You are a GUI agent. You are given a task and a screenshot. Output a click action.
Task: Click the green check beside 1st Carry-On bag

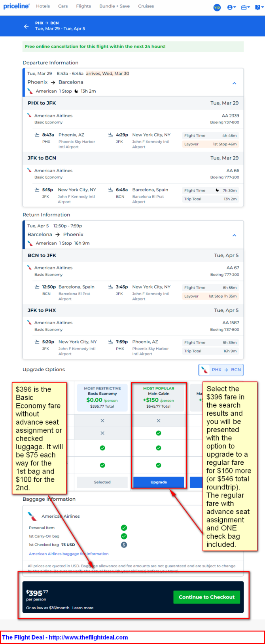click(124, 536)
